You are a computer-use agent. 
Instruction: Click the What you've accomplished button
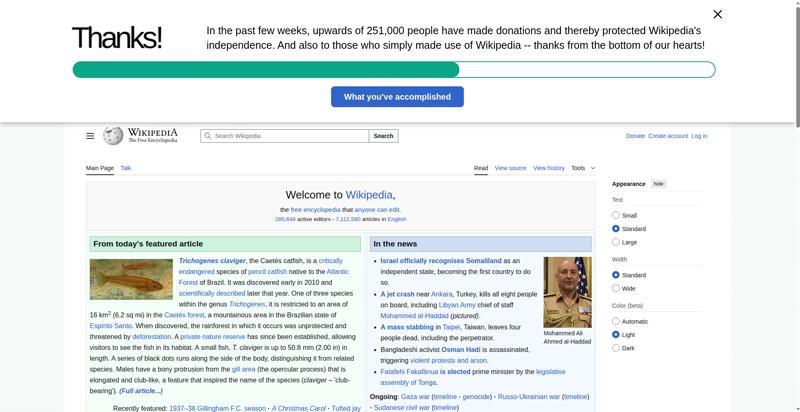tap(397, 97)
